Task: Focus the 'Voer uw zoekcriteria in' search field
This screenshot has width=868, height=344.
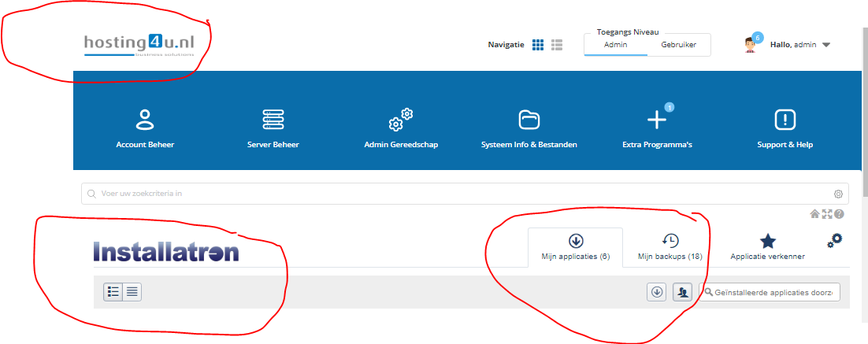Action: point(465,194)
